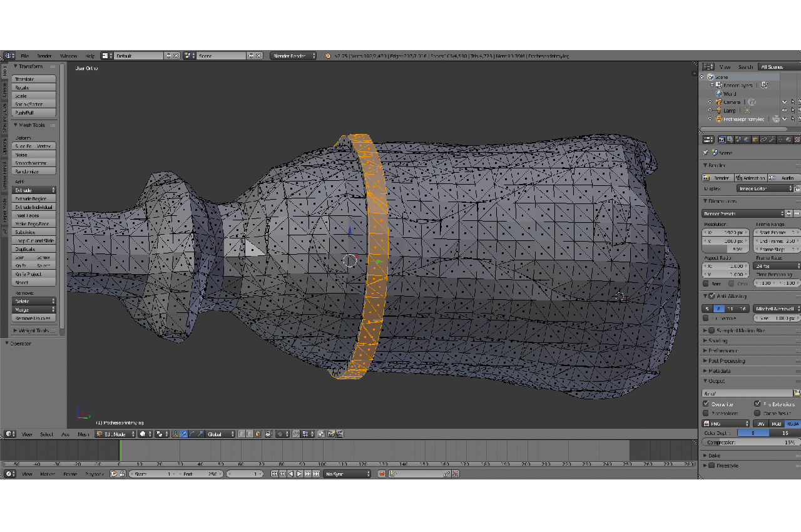Viewport: 801px width, 532px height.
Task: Open the Edit Mode selector dropdown
Action: pos(116,434)
